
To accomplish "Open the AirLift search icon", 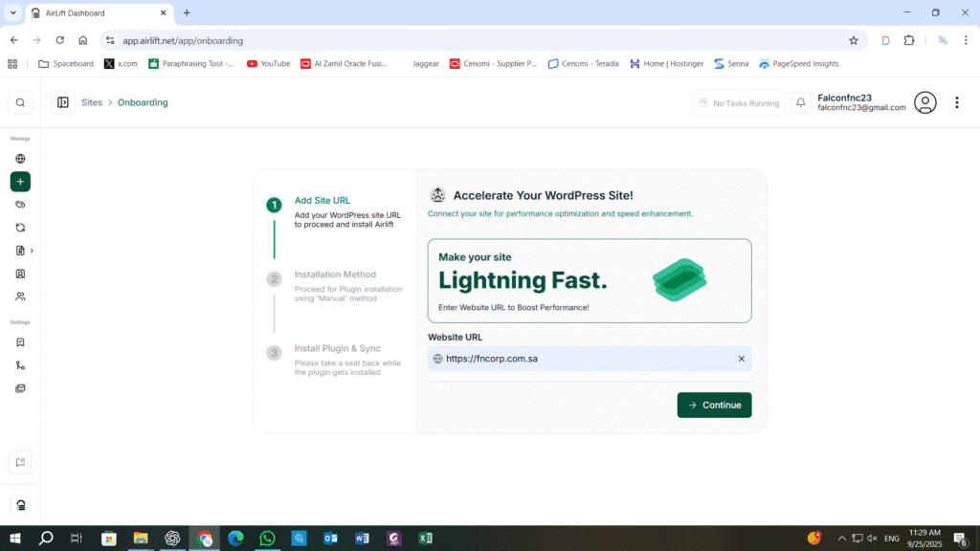I will pyautogui.click(x=20, y=103).
